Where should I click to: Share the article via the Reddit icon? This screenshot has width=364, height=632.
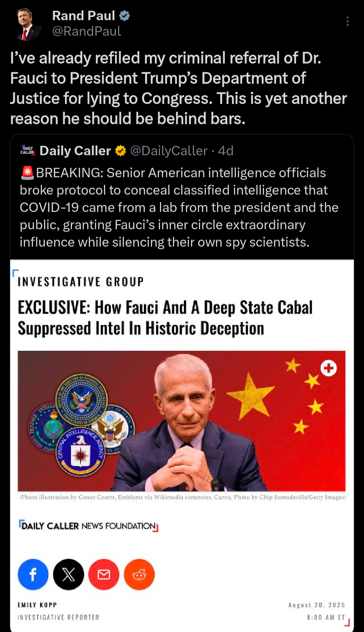[139, 574]
